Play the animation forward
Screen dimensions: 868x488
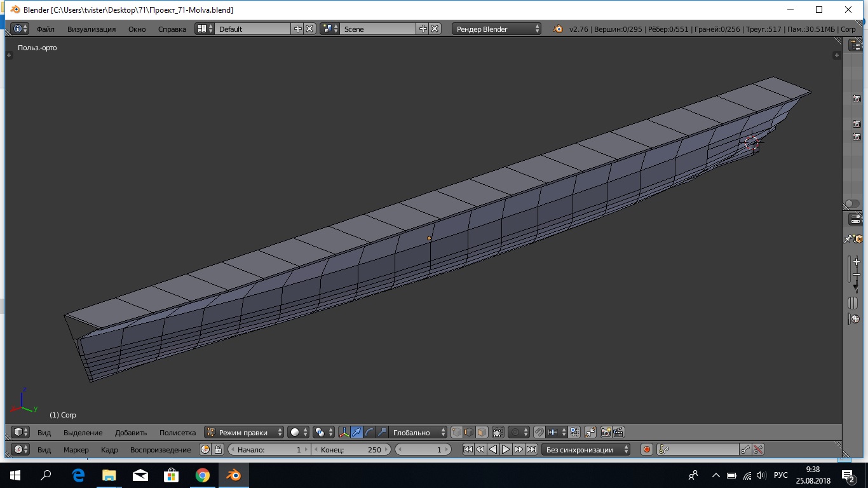coord(506,450)
